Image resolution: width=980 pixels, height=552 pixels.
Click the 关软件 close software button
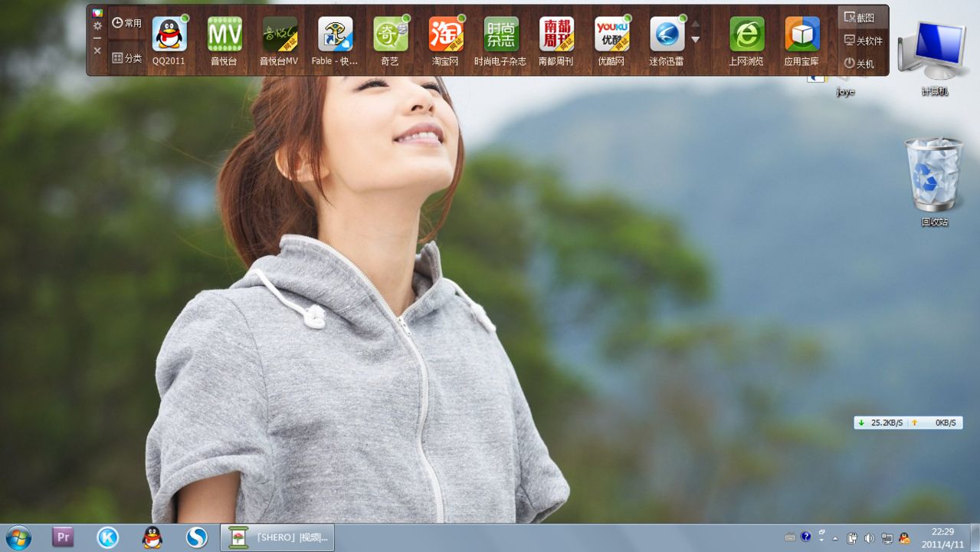pos(863,41)
